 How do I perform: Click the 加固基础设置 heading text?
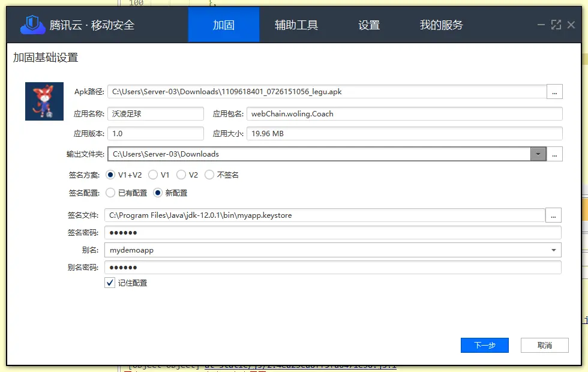(46, 58)
